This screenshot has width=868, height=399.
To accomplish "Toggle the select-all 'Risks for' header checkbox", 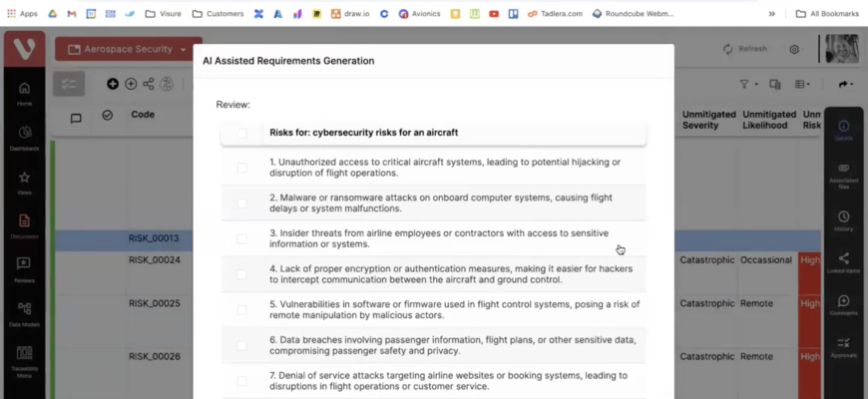I will click(241, 133).
